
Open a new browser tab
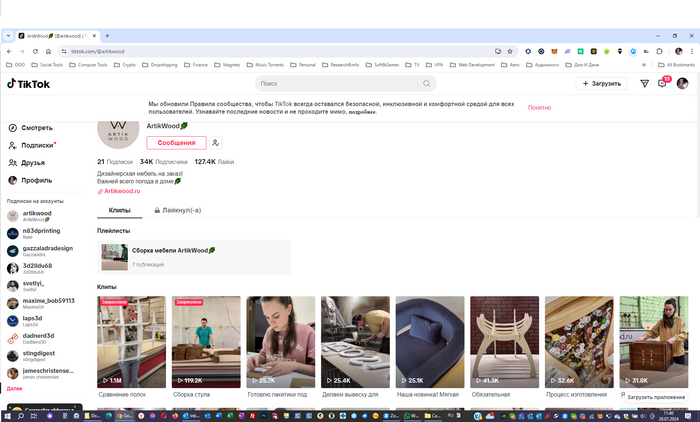(107, 36)
